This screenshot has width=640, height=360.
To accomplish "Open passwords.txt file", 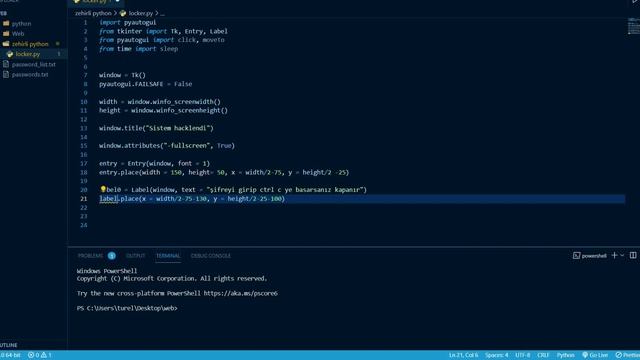I will click(x=30, y=75).
